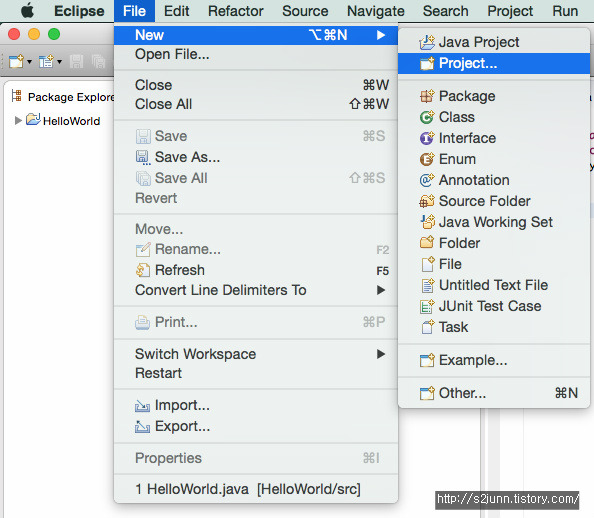Click the Import... icon
Screen dimensions: 594x518
(142, 406)
